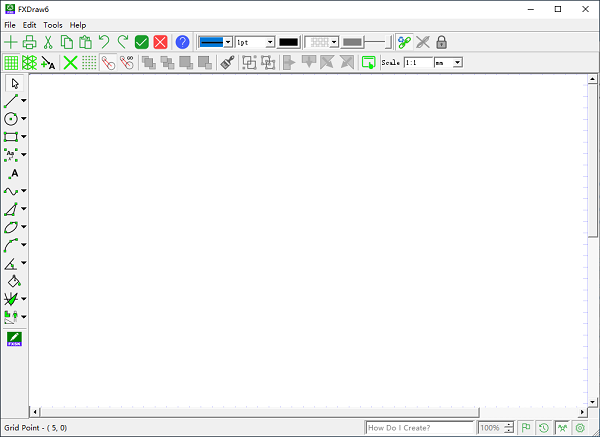Click the group objects icon
Image resolution: width=600 pixels, height=437 pixels.
click(x=249, y=62)
